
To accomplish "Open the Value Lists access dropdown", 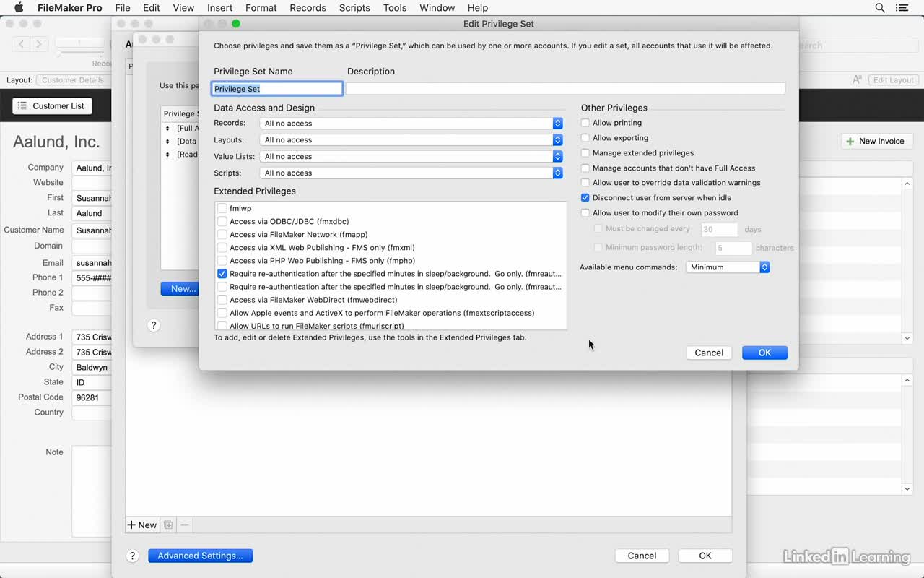I will (411, 156).
